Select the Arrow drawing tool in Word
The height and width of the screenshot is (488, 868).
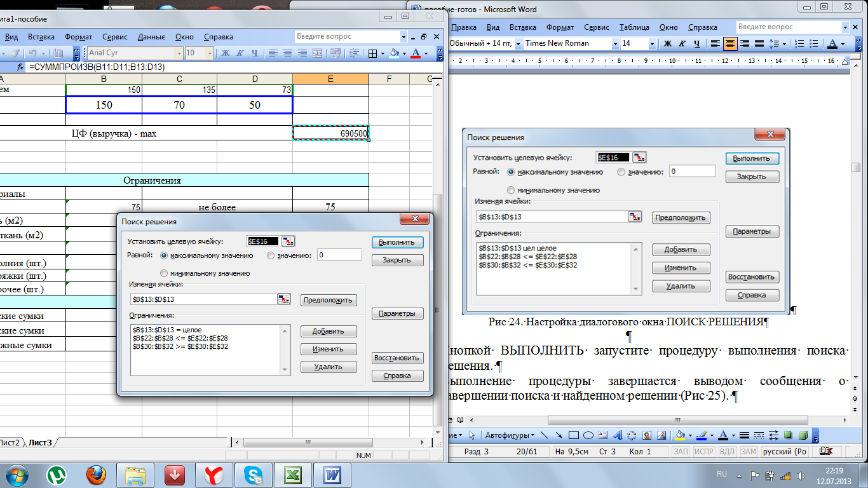[x=559, y=436]
